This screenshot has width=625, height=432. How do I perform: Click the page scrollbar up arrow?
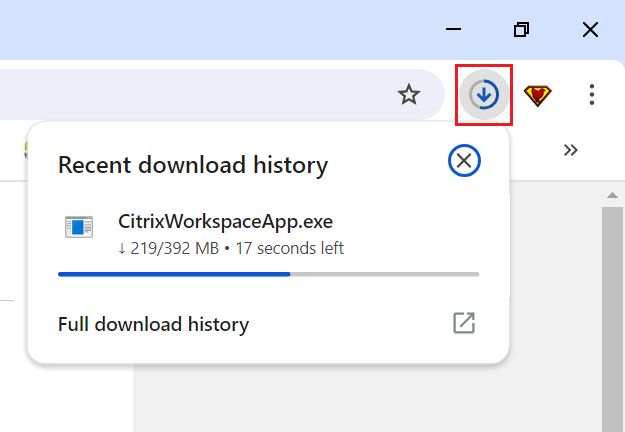(x=612, y=195)
